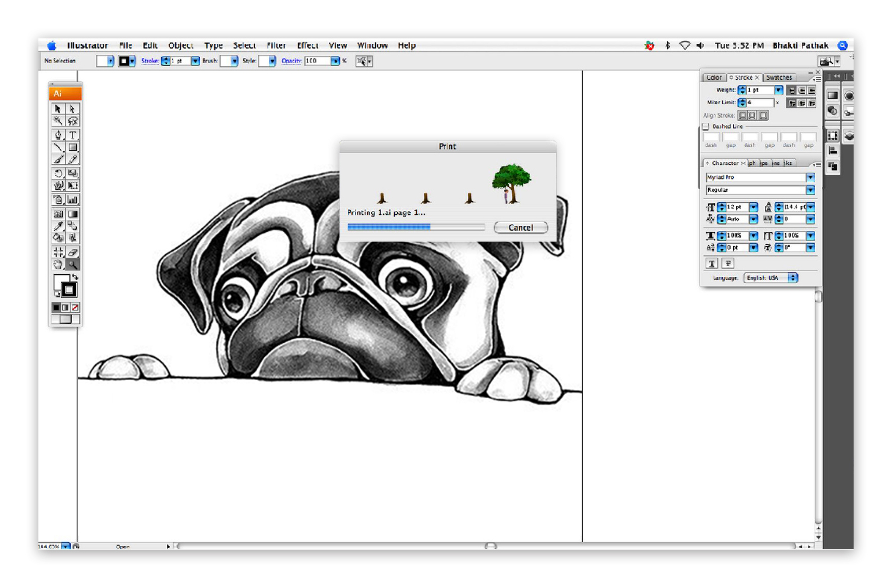892x588 pixels.
Task: Choose the Line Segment tool
Action: 58,147
